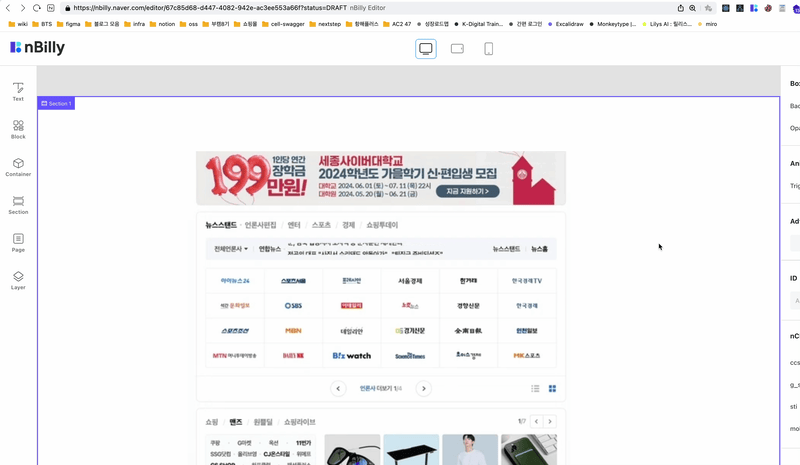800x465 pixels.
Task: Open the cell-swagger bookmark folder
Action: click(x=283, y=24)
